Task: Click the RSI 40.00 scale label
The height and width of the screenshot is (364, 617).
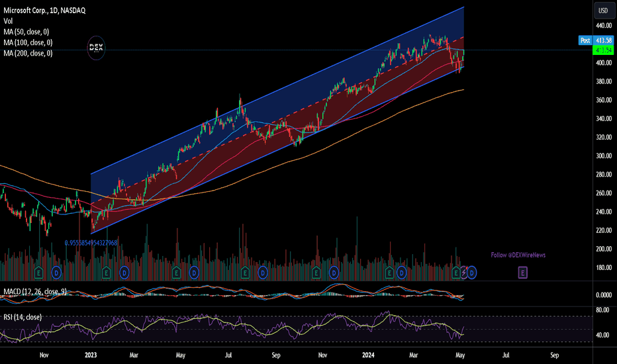Action: [604, 335]
